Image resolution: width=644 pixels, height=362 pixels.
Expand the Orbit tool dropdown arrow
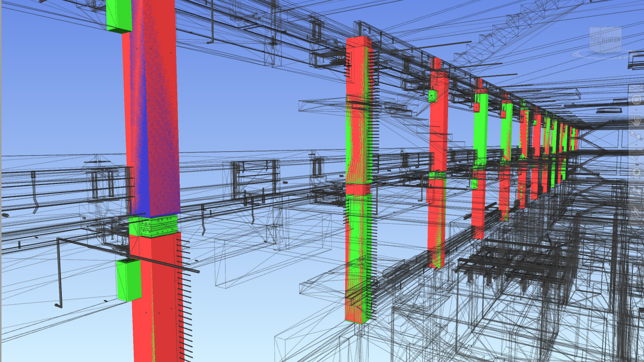coord(636,165)
